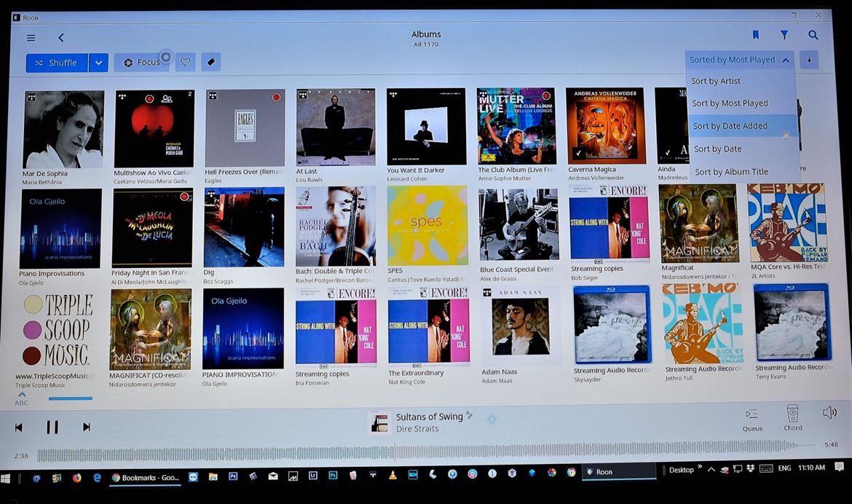Open the volume speaker control

(829, 413)
